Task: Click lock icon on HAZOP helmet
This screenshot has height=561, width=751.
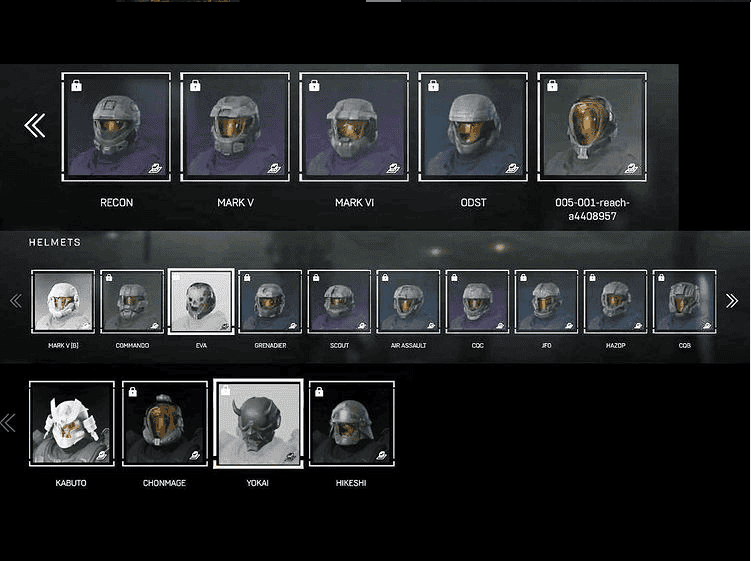Action: tap(592, 278)
